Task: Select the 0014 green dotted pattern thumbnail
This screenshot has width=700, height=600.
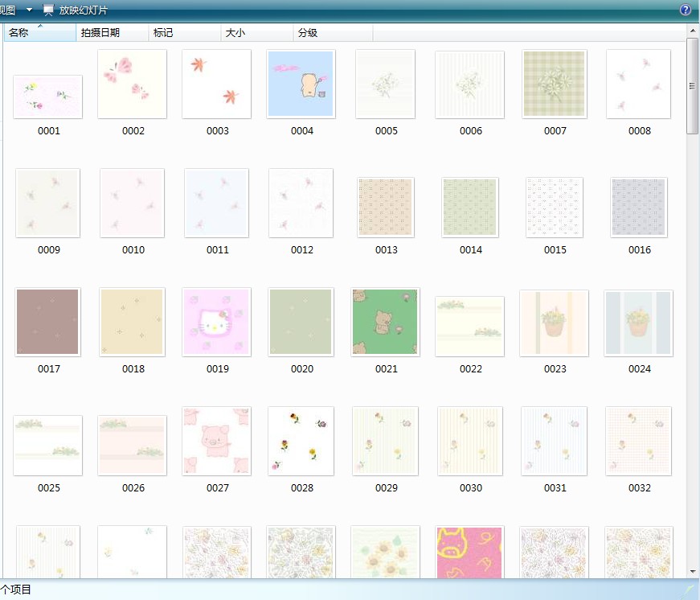Action: [x=469, y=208]
